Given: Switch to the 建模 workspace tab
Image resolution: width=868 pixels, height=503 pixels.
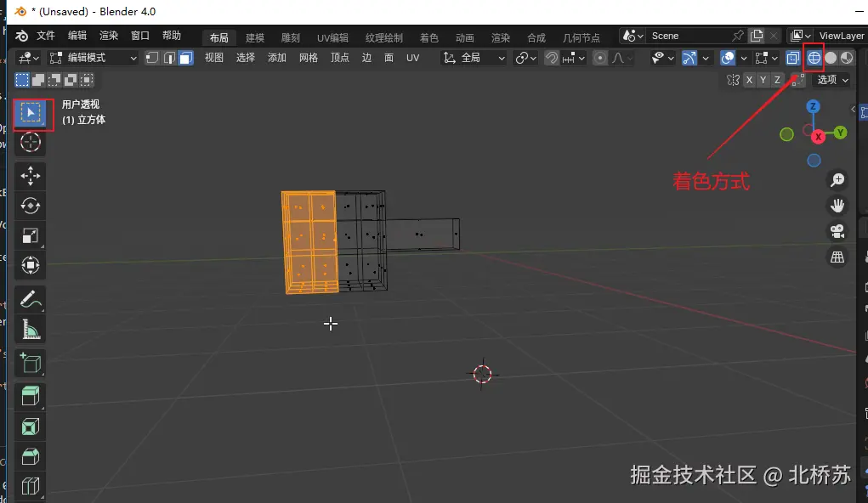Looking at the screenshot, I should tap(255, 37).
